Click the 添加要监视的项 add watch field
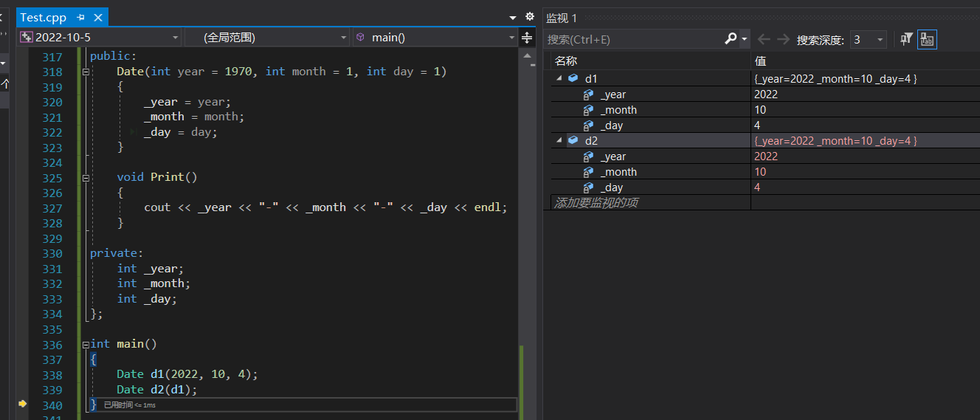The height and width of the screenshot is (420, 980). pos(650,202)
